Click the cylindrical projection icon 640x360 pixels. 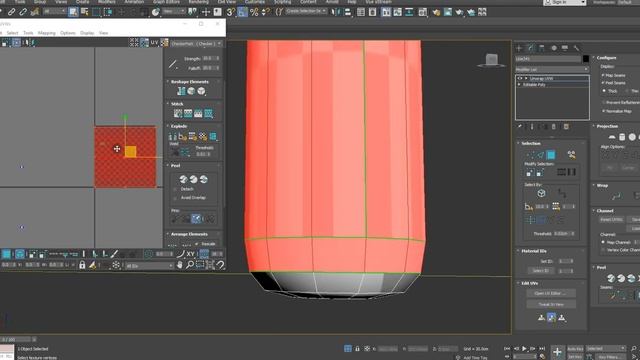coord(622,137)
